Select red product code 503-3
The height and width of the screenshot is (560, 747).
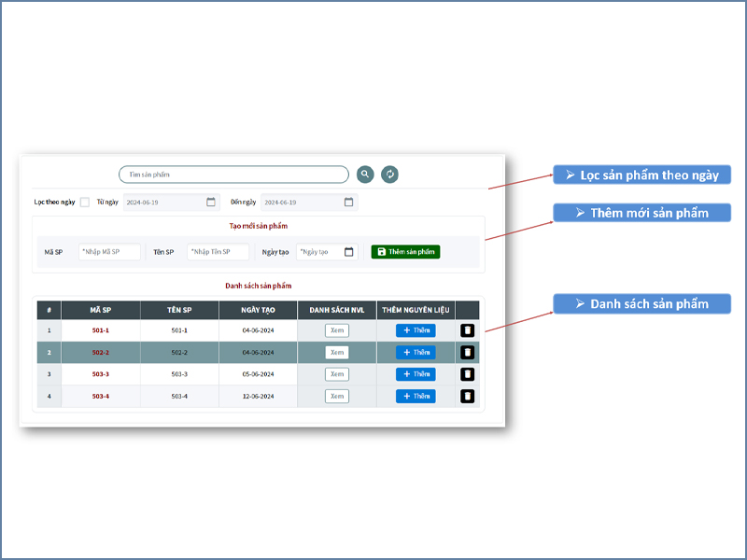pyautogui.click(x=101, y=374)
